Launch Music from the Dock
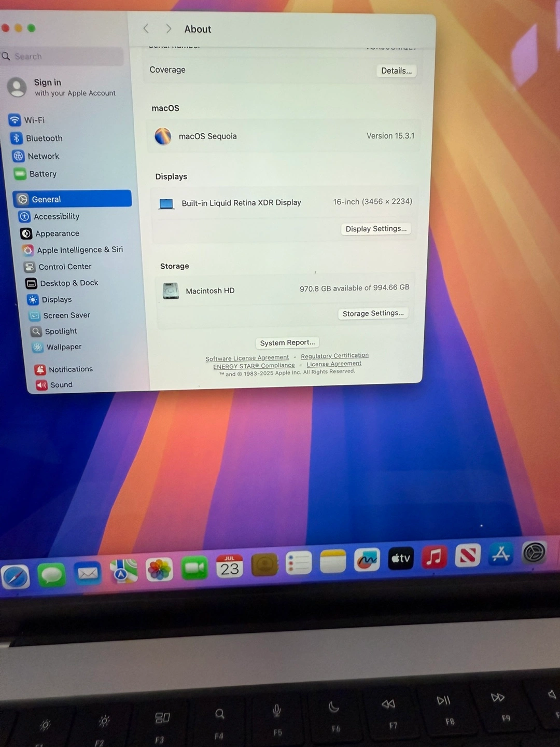 (x=435, y=557)
